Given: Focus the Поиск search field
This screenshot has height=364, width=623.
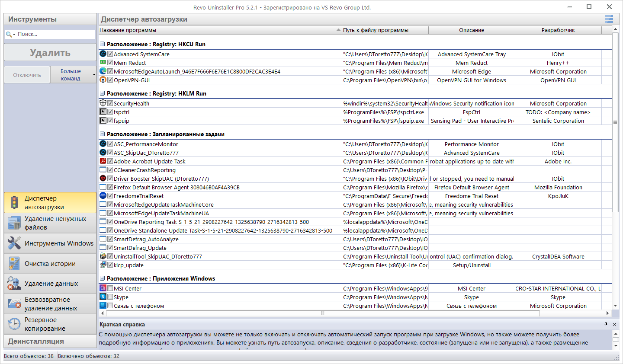Looking at the screenshot, I should point(55,34).
